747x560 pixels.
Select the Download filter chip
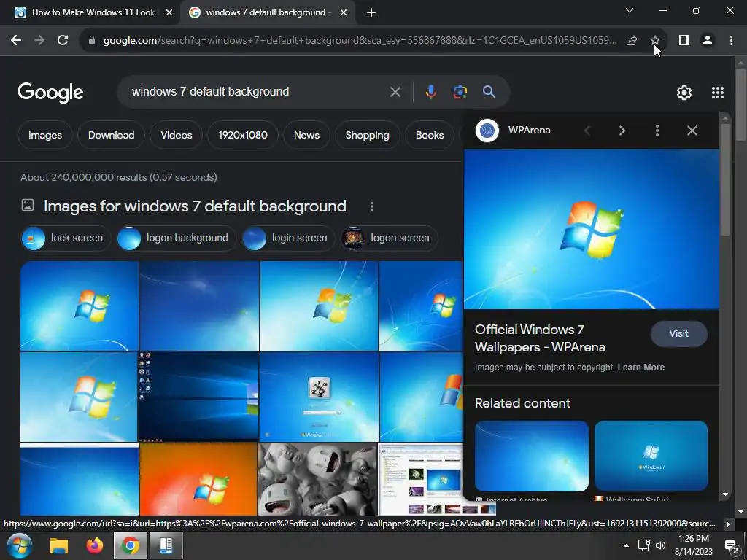point(111,135)
